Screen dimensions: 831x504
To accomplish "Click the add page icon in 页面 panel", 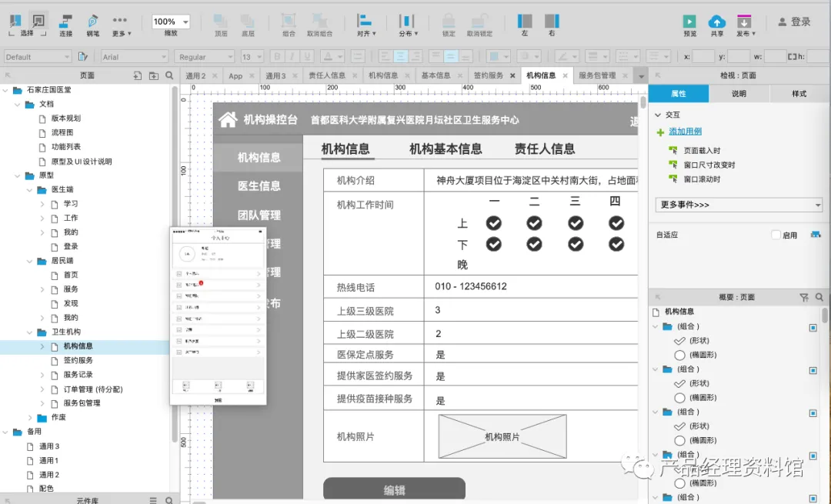I will (x=137, y=75).
